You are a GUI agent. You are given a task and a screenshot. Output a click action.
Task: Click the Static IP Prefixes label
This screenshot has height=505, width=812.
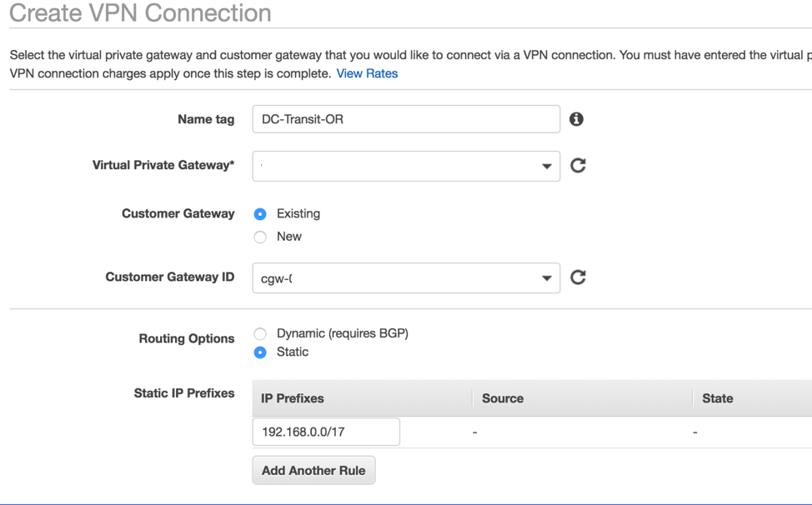184,392
